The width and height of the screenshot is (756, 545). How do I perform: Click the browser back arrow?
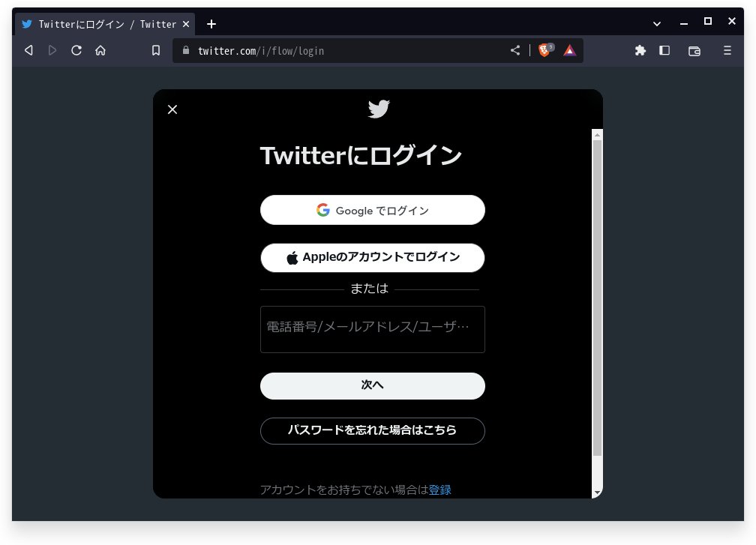coord(29,50)
